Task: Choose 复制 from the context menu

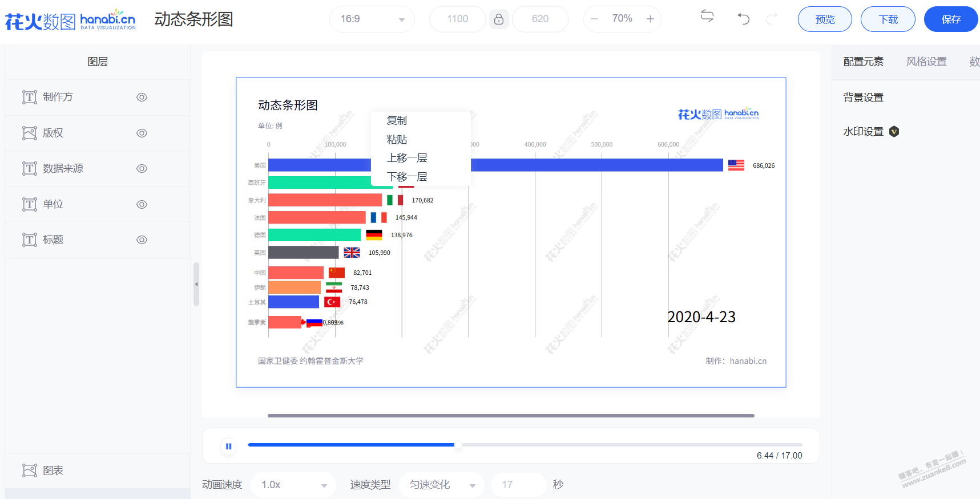Action: tap(397, 120)
